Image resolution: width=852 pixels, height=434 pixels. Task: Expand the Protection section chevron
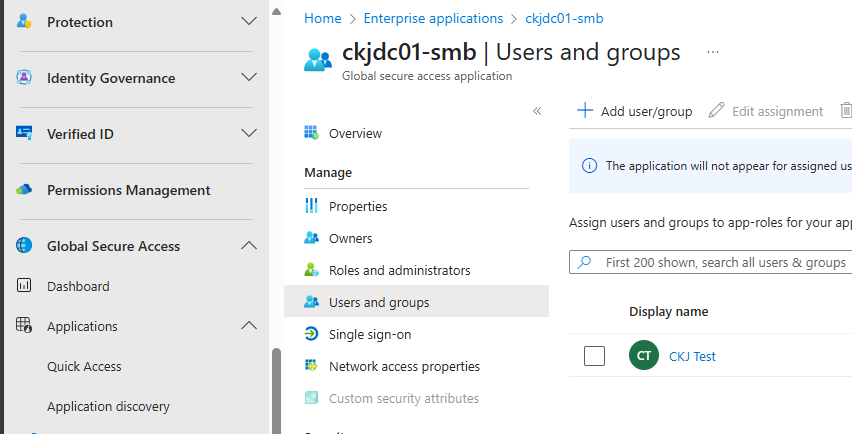point(249,21)
